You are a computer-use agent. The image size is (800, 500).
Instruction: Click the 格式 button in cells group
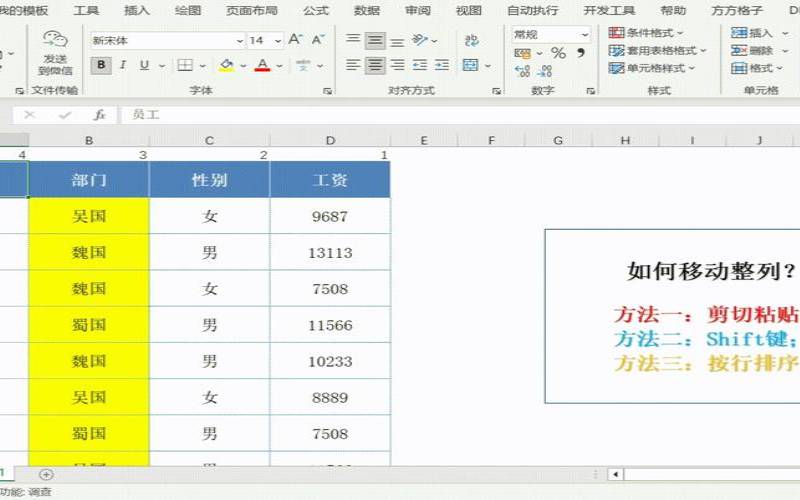757,68
